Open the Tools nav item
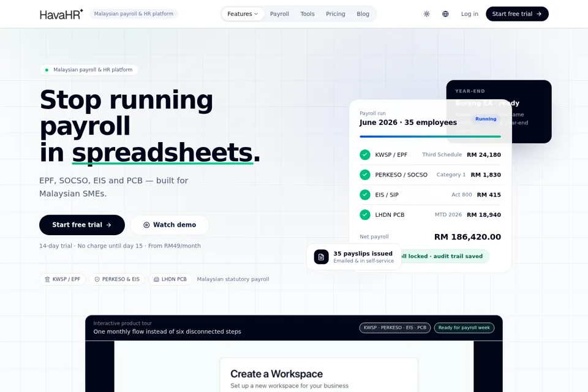Screen dimensions: 588x392 click(x=307, y=14)
